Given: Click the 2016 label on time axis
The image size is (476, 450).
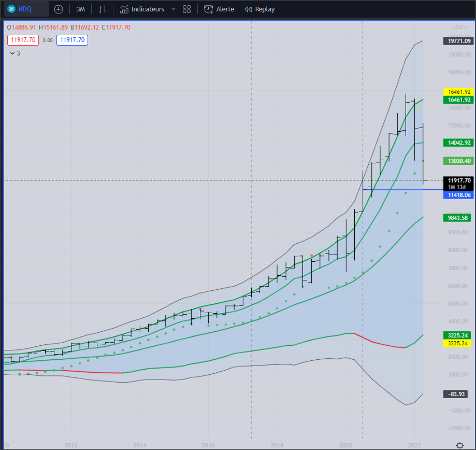Looking at the screenshot, I should [208, 445].
